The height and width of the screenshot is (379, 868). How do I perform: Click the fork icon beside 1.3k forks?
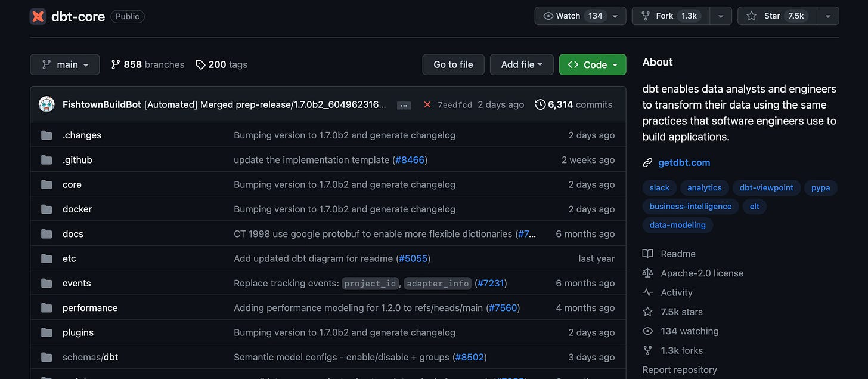[x=647, y=350]
